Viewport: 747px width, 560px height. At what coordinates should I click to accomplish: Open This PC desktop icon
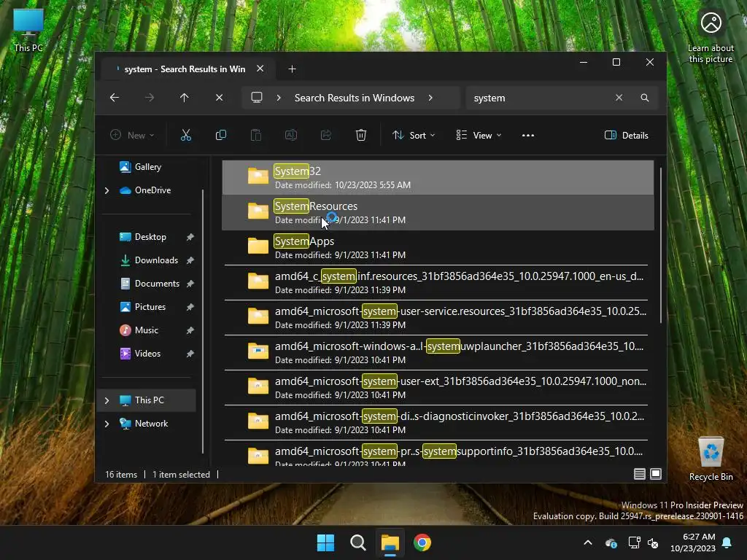click(28, 29)
